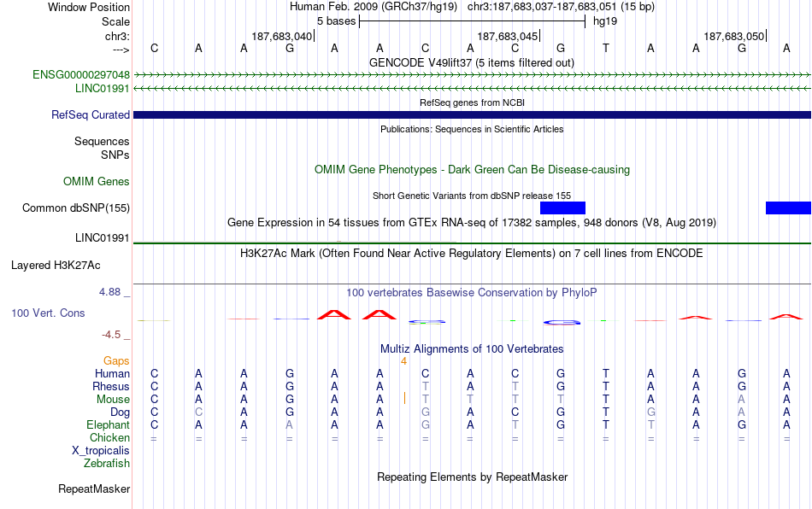Viewport: 812px width, 509px height.
Task: Select the dark blue RefSeq Curated bar
Action: [472, 114]
